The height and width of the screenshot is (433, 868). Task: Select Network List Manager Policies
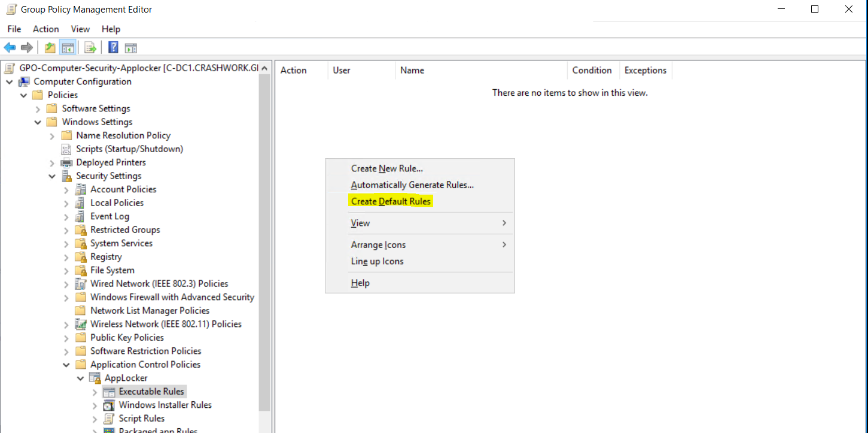(x=150, y=311)
